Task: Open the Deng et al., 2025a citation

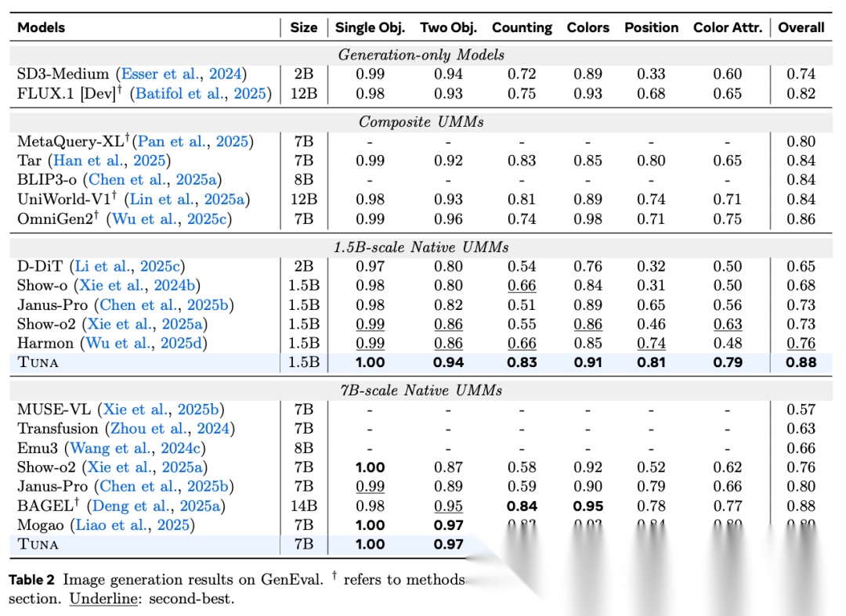Action: pyautogui.click(x=156, y=506)
